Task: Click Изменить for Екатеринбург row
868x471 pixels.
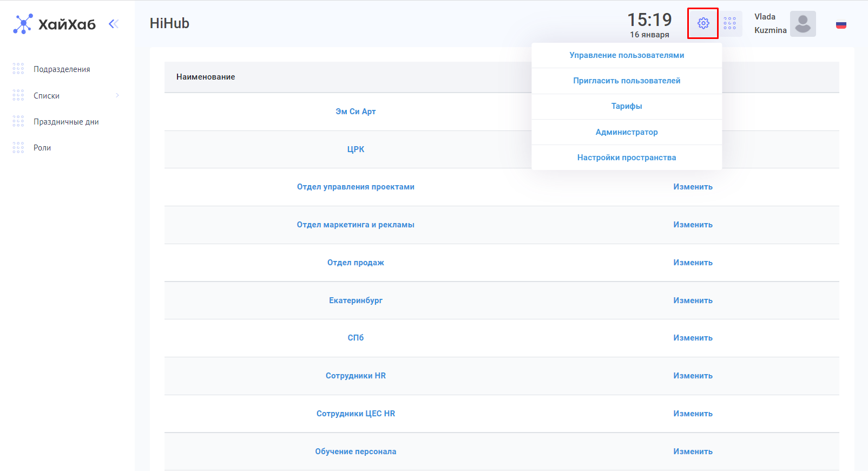Action: [693, 300]
